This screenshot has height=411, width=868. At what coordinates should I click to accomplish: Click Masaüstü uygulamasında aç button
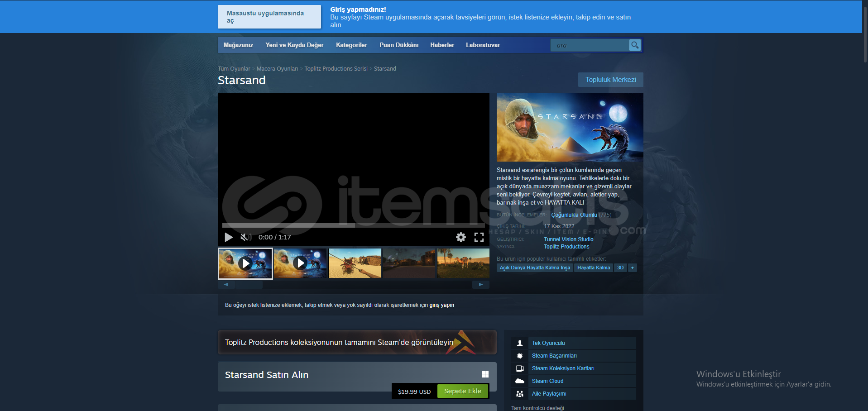tap(269, 17)
